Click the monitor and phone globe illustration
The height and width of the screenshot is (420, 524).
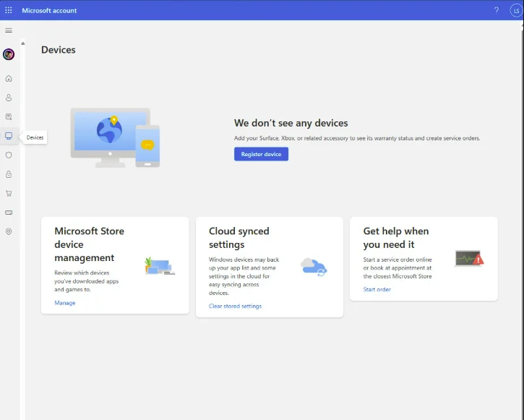pos(115,137)
